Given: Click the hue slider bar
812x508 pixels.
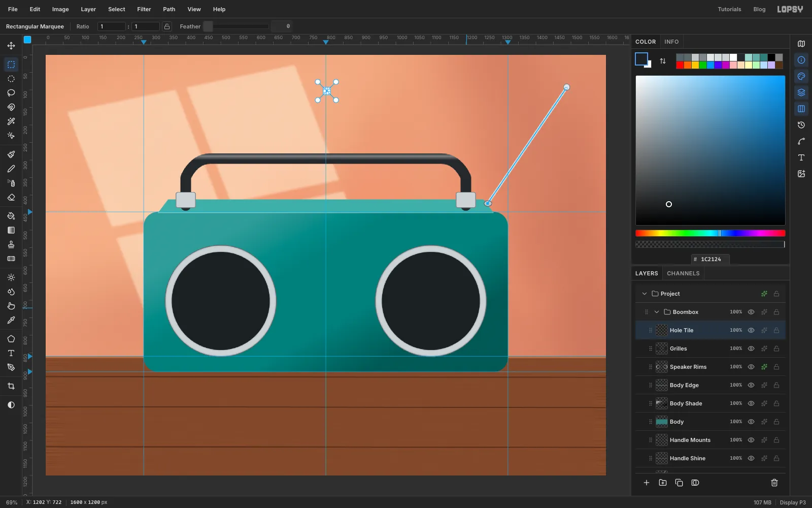Looking at the screenshot, I should click(x=710, y=233).
